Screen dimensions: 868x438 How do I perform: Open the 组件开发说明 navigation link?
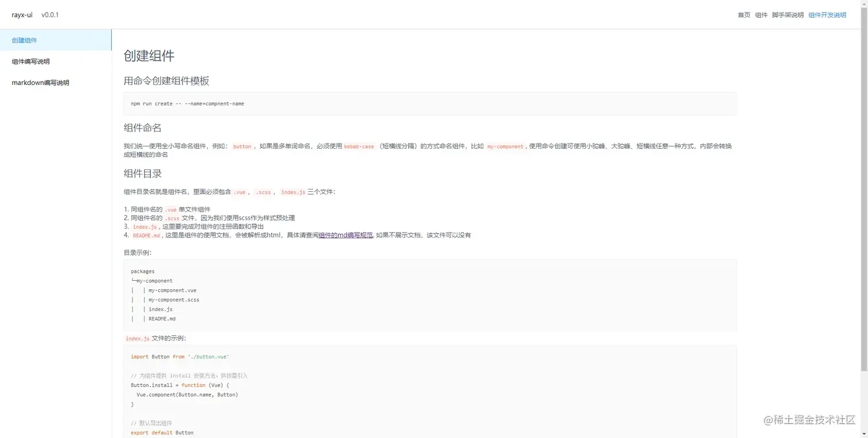click(x=827, y=15)
